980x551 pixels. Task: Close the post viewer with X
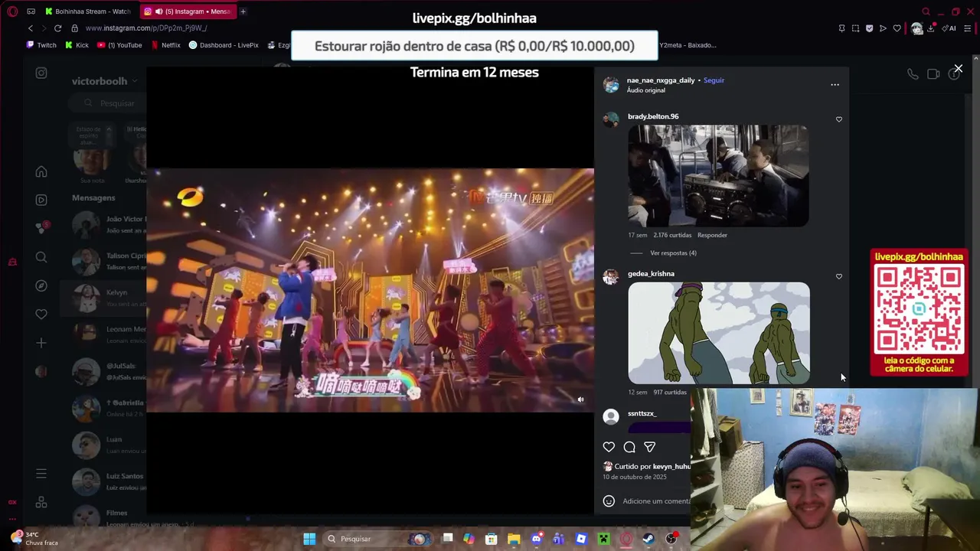pyautogui.click(x=958, y=69)
